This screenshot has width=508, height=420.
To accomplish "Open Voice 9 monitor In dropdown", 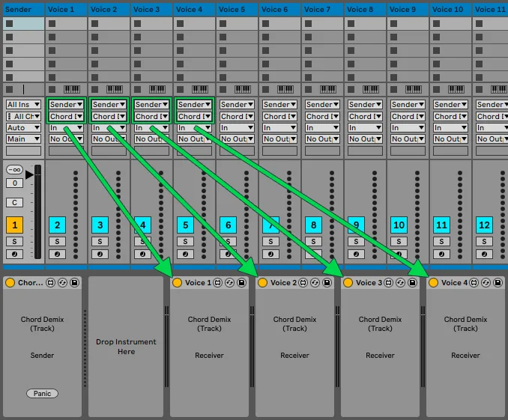I will pyautogui.click(x=408, y=128).
